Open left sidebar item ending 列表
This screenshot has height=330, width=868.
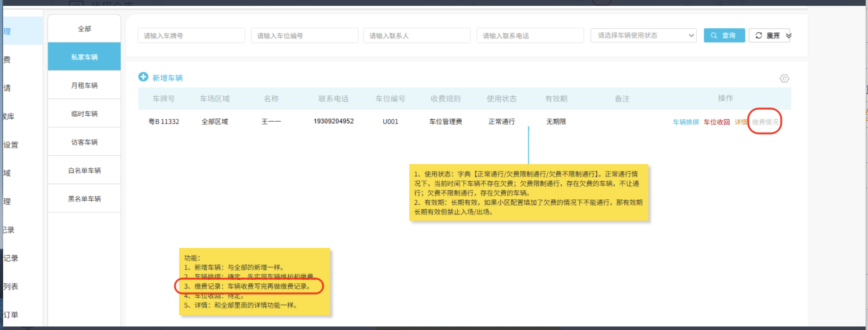point(11,286)
